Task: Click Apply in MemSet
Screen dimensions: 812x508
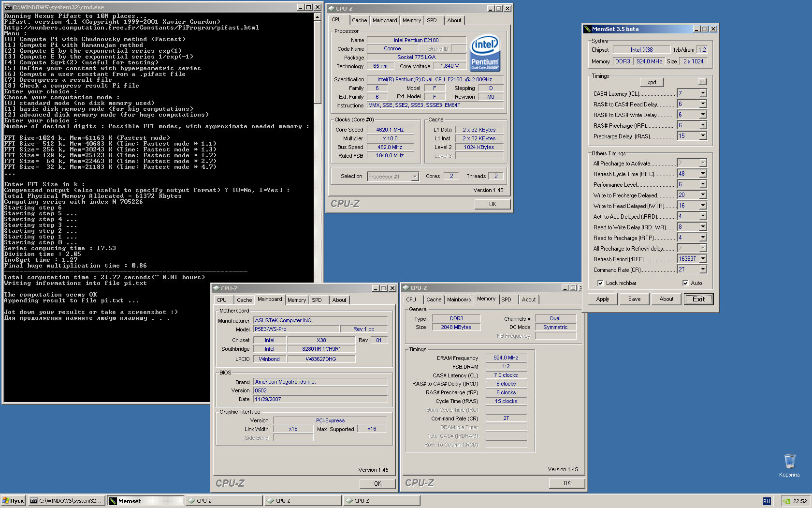Action: coord(603,299)
